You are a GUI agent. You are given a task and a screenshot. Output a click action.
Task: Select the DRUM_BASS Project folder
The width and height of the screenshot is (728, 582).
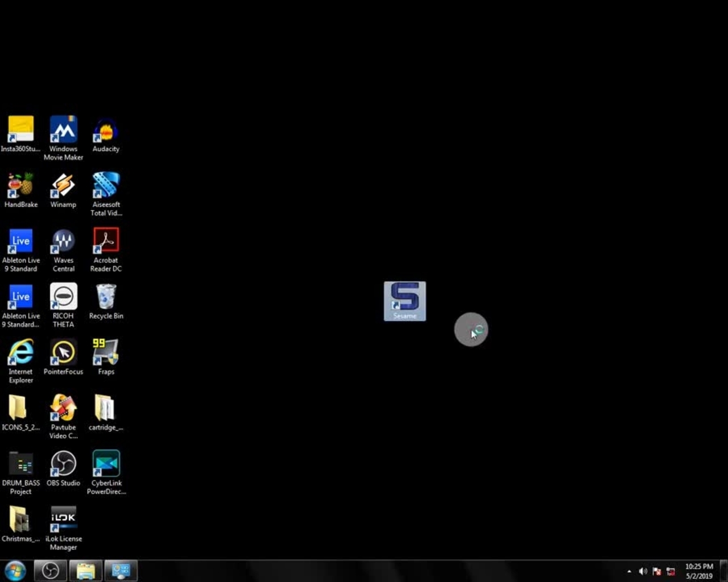click(20, 472)
